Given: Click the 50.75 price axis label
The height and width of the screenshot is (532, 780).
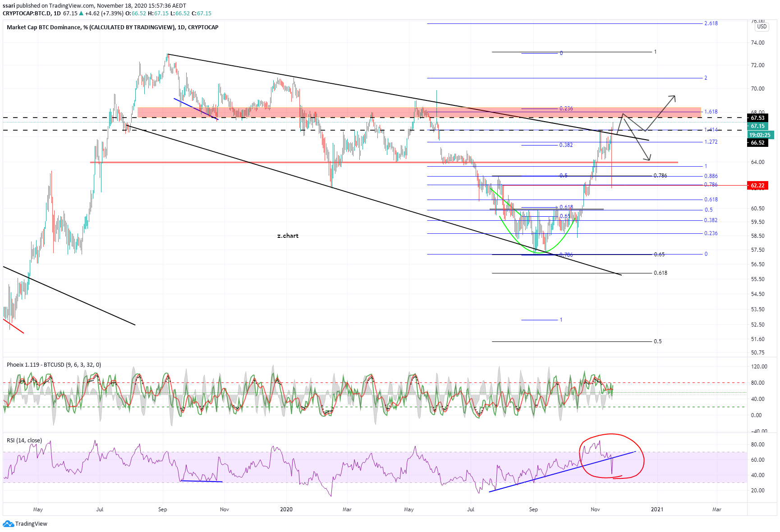Looking at the screenshot, I should [758, 353].
